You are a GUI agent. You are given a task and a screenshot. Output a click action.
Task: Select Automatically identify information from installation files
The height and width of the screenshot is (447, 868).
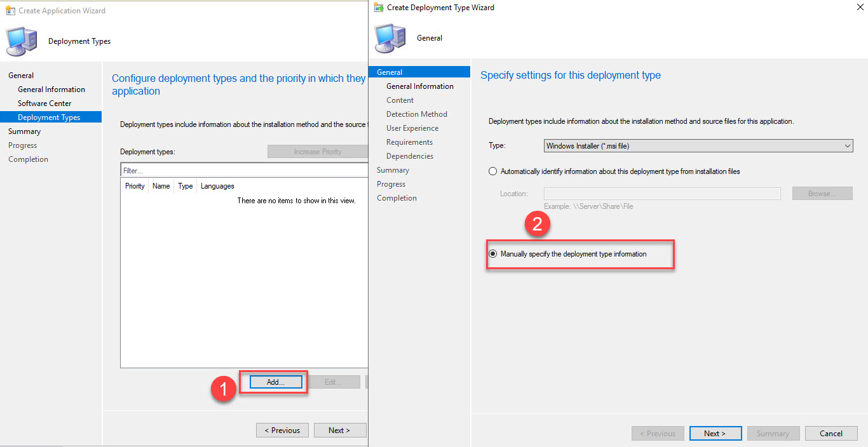tap(493, 171)
